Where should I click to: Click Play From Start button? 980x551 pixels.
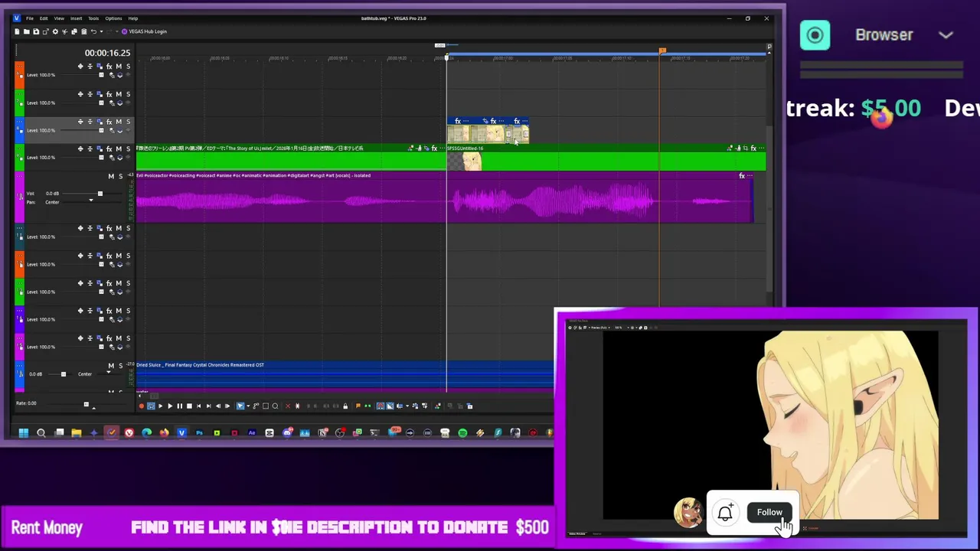coord(160,406)
